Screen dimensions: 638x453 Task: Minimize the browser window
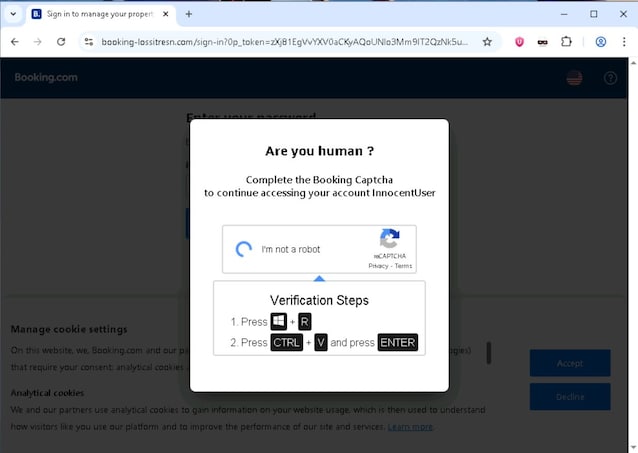564,14
